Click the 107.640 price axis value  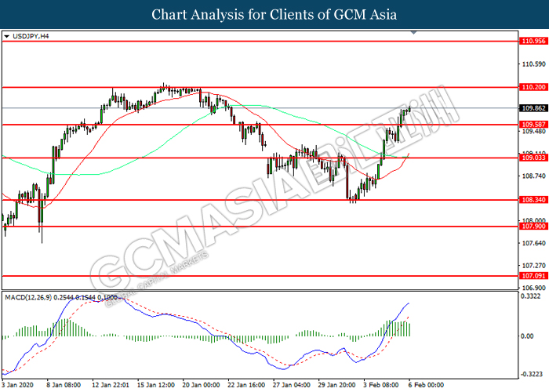[533, 243]
